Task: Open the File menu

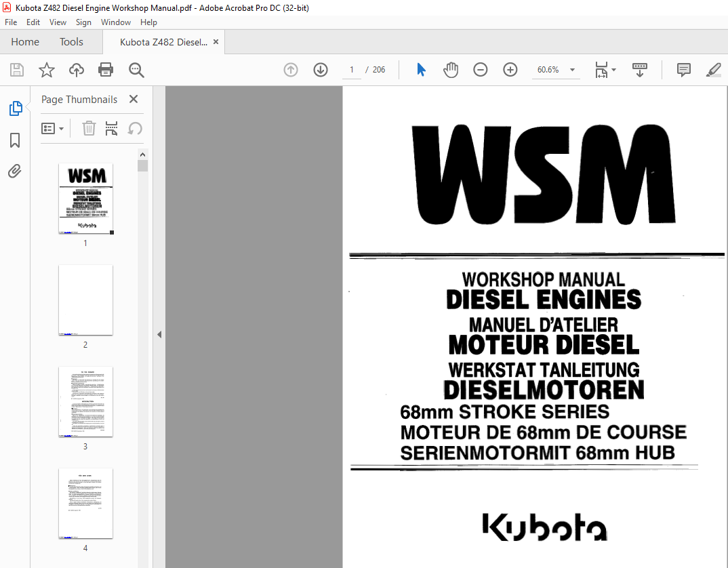Action: (11, 22)
